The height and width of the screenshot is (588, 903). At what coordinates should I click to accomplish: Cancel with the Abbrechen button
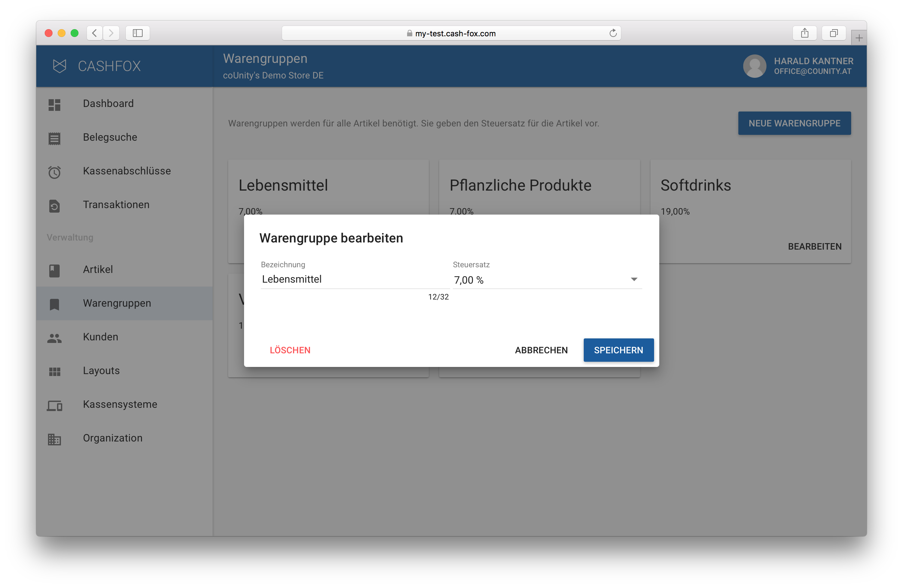[x=541, y=350]
